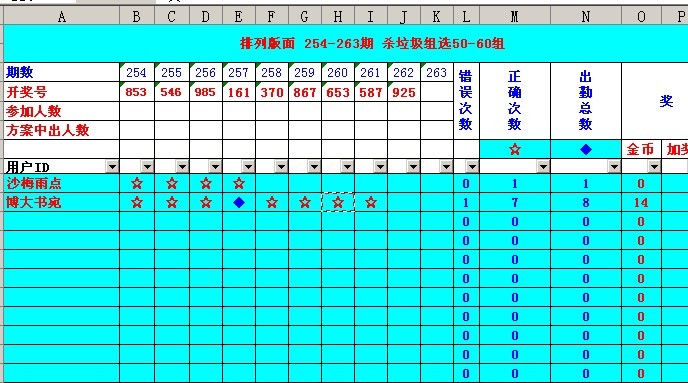Select the 沙梅雨点 user cell
688x383 pixels.
(x=61, y=183)
